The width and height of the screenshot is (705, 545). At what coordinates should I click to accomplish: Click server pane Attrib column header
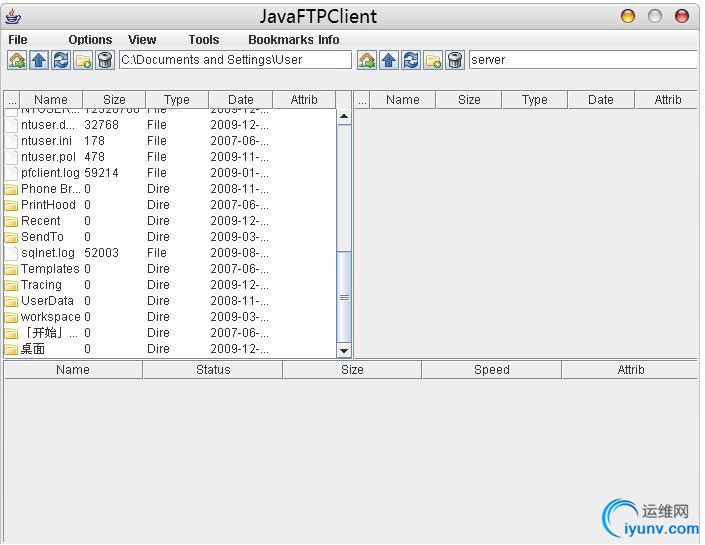[x=667, y=100]
